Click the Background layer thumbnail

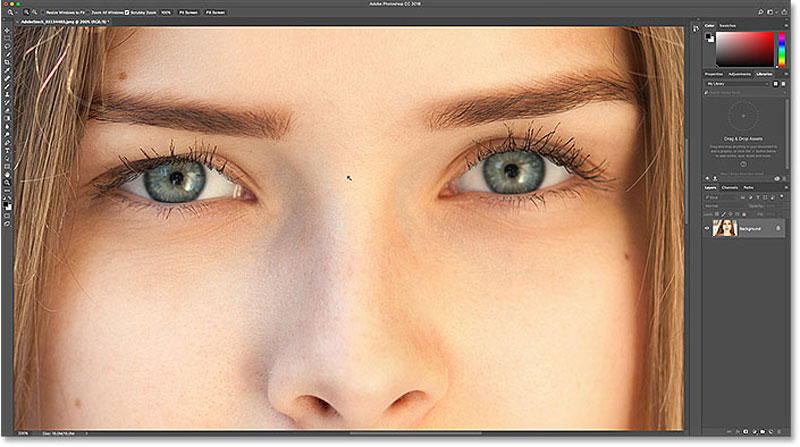[724, 228]
